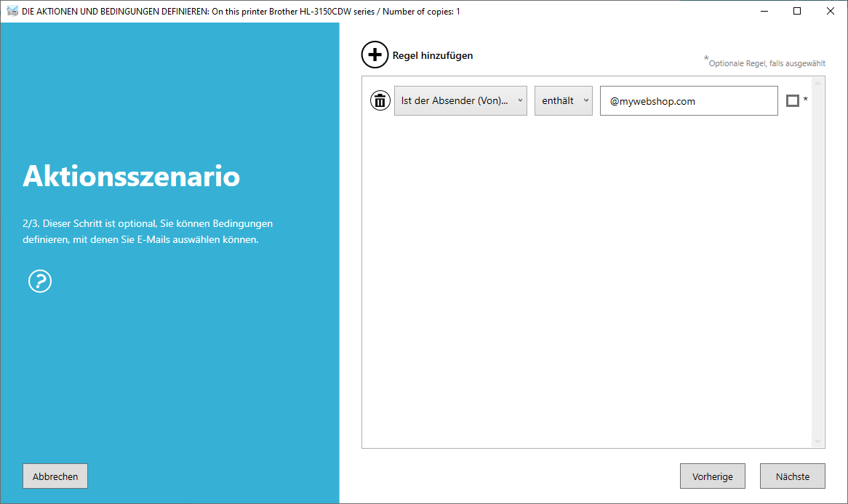The width and height of the screenshot is (848, 504).
Task: Click the 'Regel hinzufügen' label
Action: pyautogui.click(x=433, y=55)
